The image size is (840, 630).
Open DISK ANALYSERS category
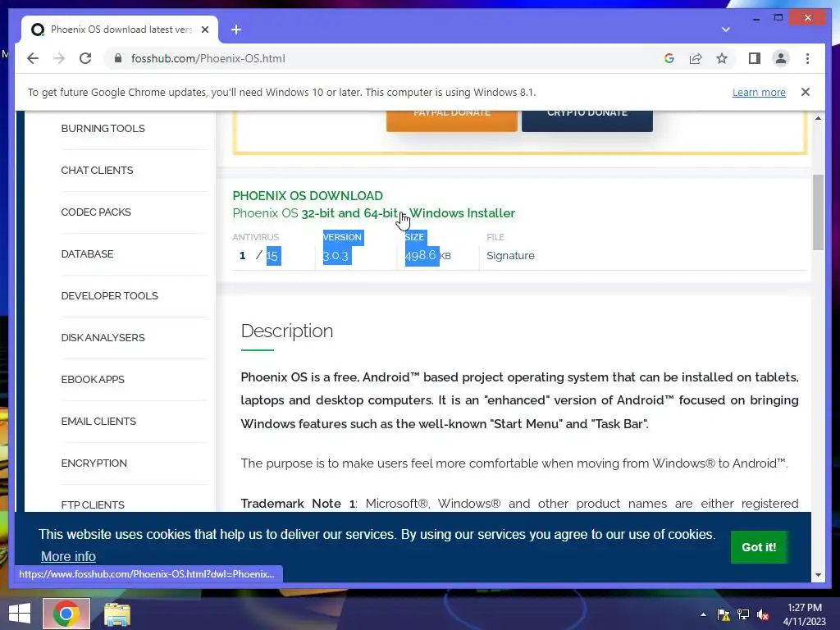(x=103, y=337)
